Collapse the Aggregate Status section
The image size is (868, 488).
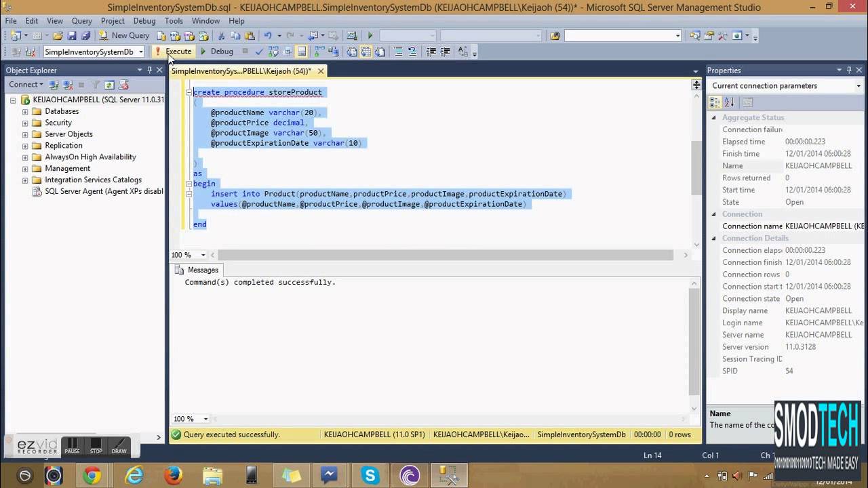[x=713, y=118]
